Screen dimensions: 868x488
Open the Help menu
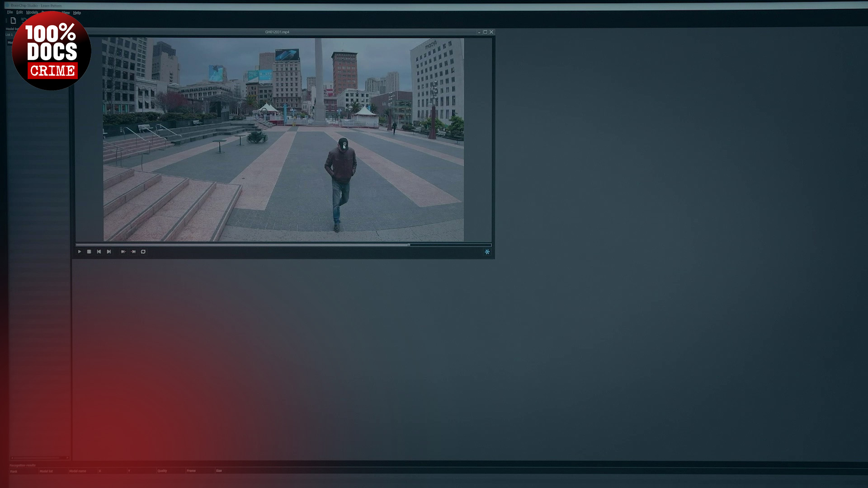[x=77, y=13]
